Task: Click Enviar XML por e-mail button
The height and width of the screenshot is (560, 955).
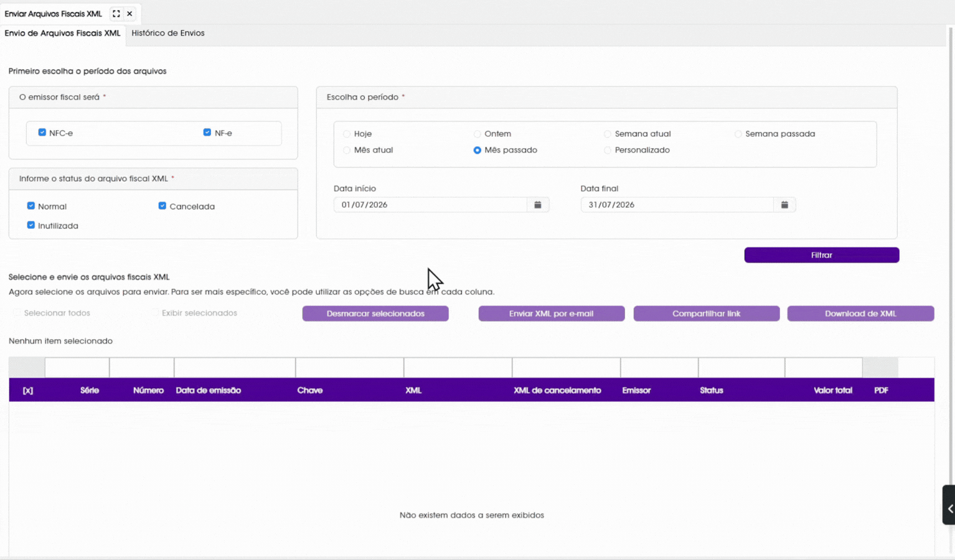Action: pyautogui.click(x=552, y=314)
